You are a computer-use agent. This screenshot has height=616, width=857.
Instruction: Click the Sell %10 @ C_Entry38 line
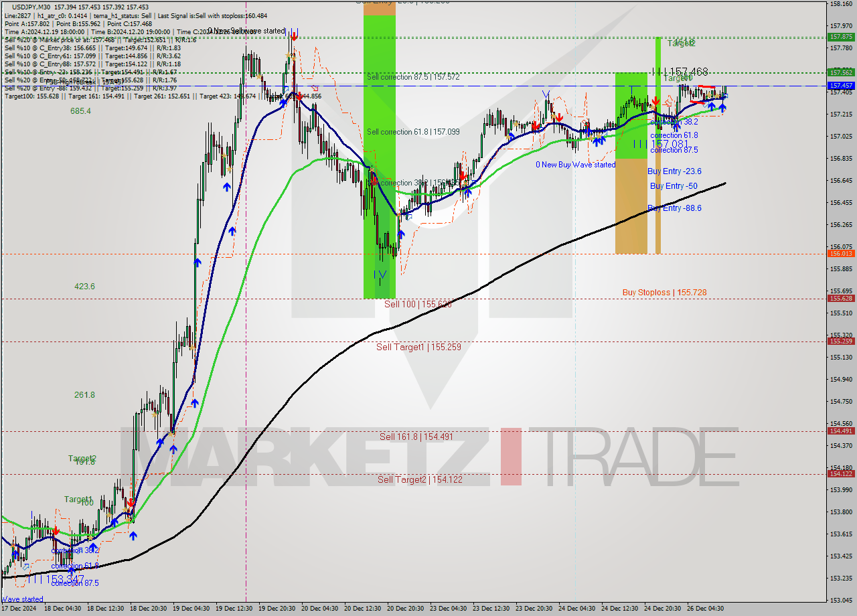pos(92,48)
